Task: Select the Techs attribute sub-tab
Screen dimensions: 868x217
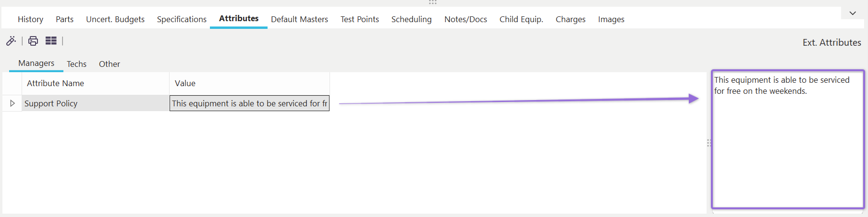Action: [x=76, y=64]
